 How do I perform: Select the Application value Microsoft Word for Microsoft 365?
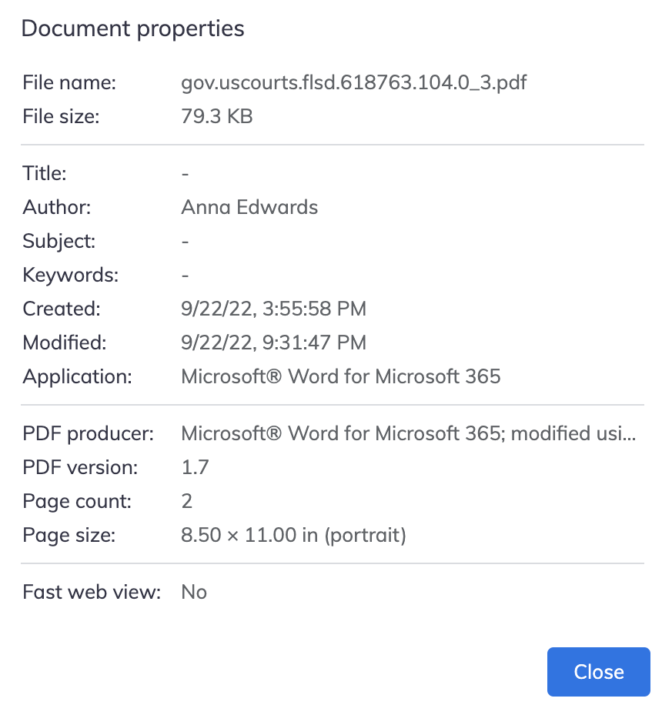click(340, 376)
